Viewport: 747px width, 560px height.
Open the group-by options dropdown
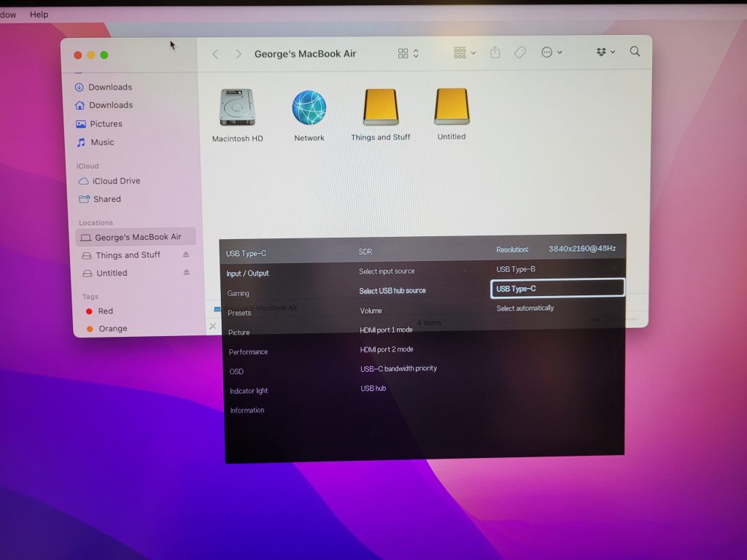tap(465, 52)
